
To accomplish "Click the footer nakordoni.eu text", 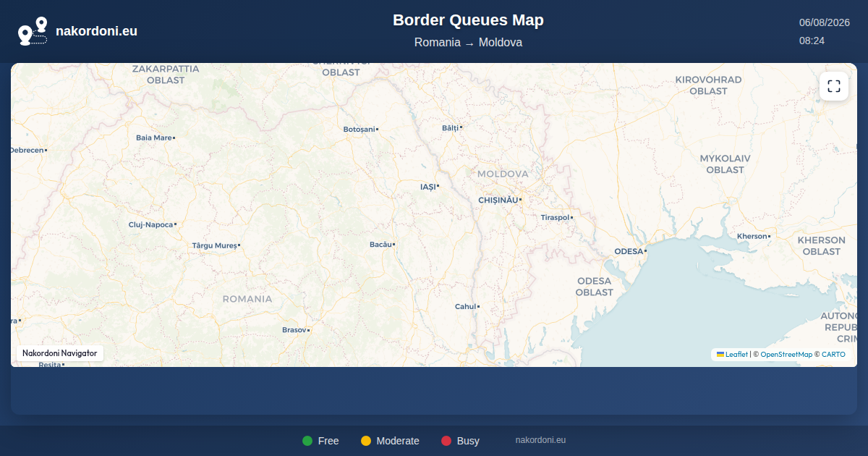I will click(540, 440).
